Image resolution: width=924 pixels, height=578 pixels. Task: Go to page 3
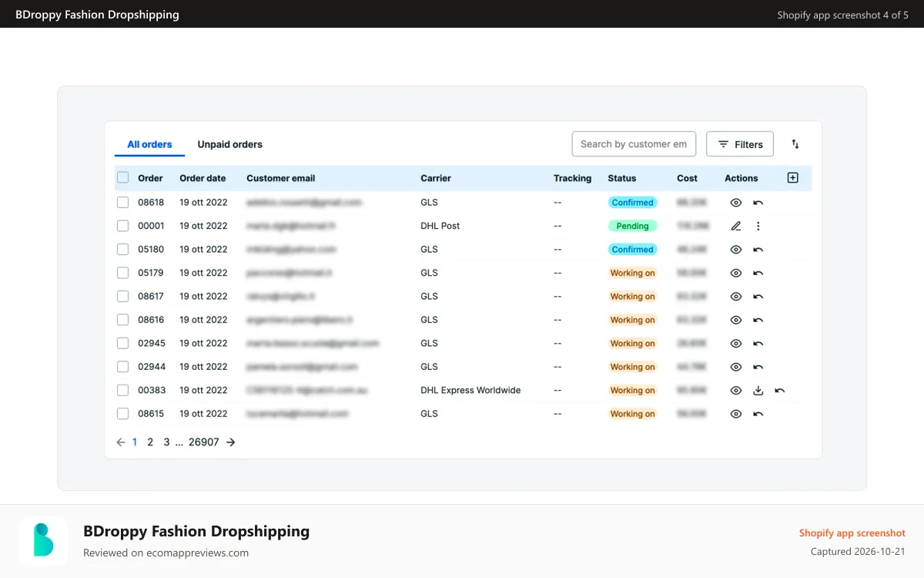coord(166,442)
